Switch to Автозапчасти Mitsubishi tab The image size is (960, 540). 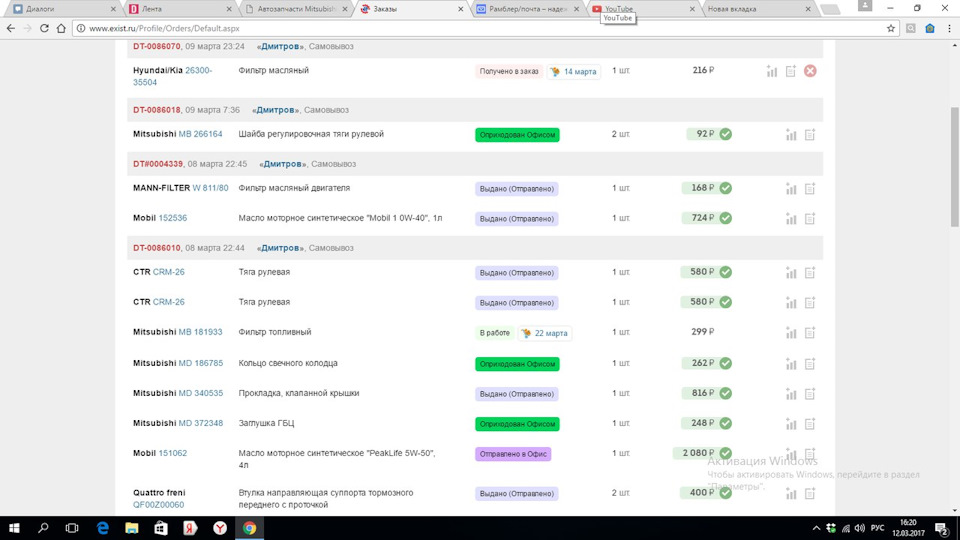coord(294,9)
